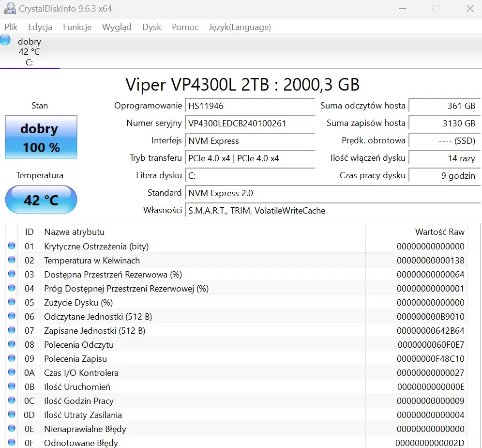The width and height of the screenshot is (482, 448).
Task: Click the dobry 100 % health status button
Action: [x=41, y=138]
